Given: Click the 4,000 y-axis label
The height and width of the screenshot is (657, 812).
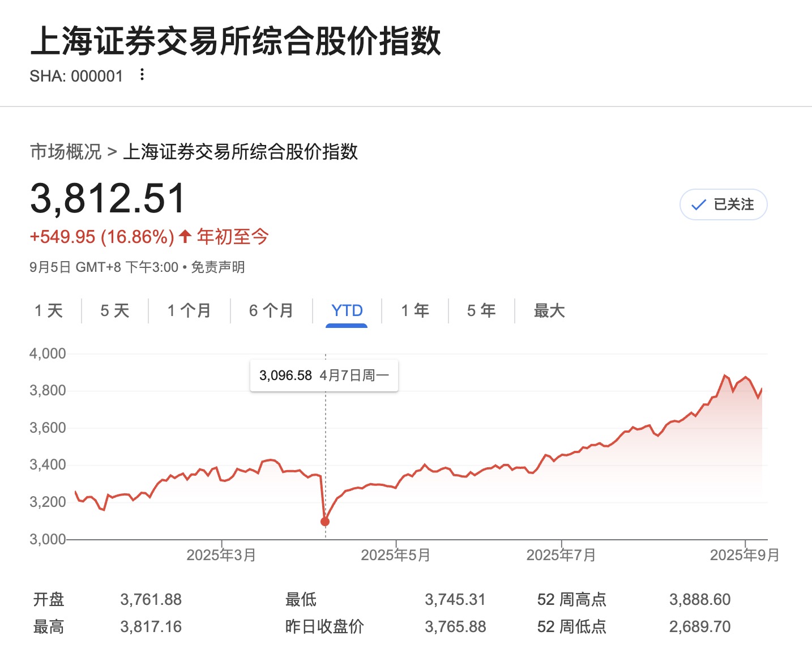Looking at the screenshot, I should [48, 354].
